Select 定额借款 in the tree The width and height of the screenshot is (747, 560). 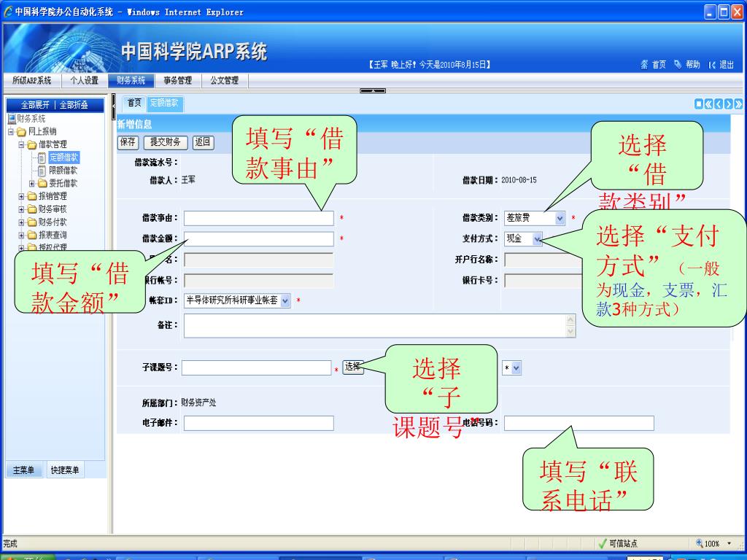coord(64,157)
